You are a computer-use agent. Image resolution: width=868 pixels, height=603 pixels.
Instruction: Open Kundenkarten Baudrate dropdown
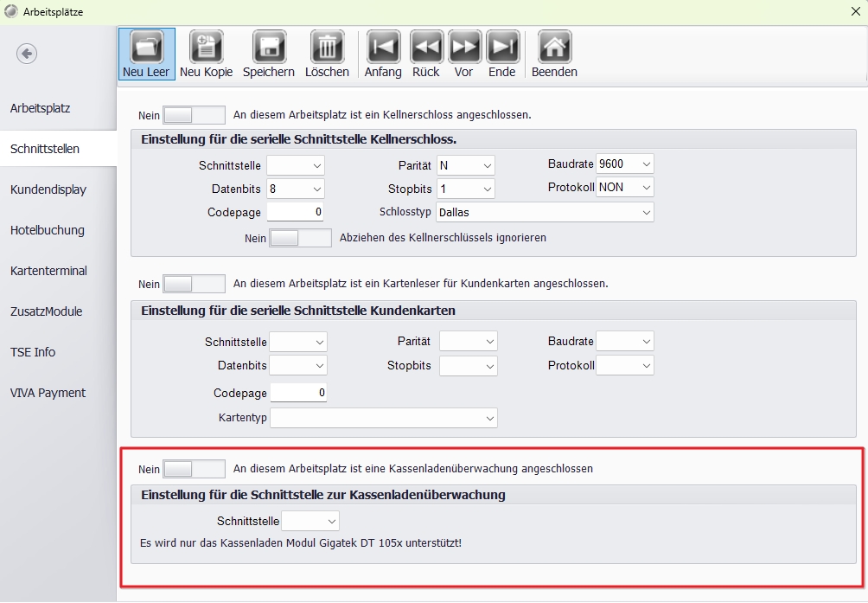(x=624, y=341)
